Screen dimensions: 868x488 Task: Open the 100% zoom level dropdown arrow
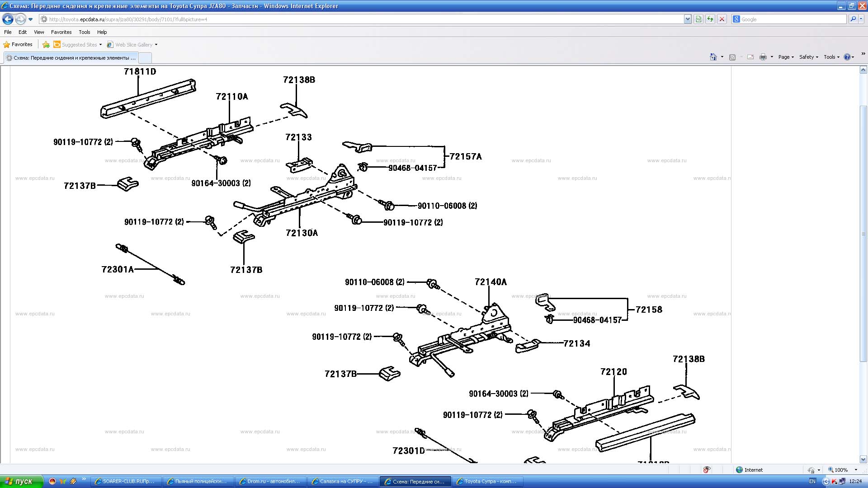[856, 470]
